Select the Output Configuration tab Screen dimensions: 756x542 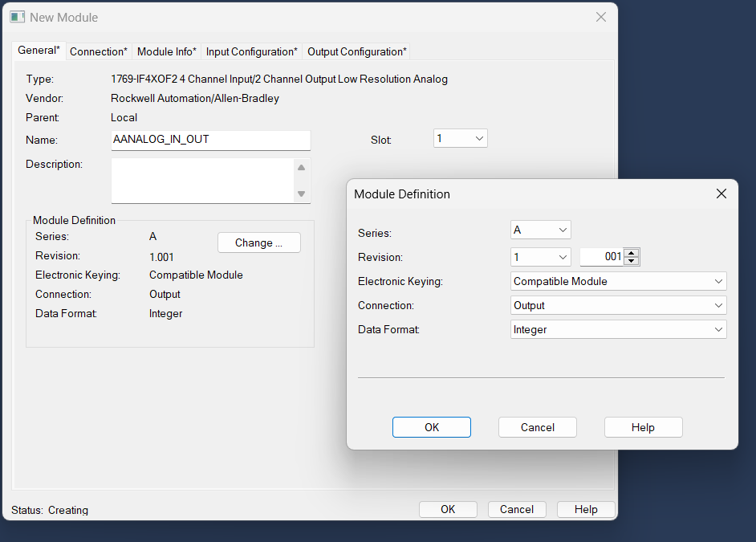(356, 51)
